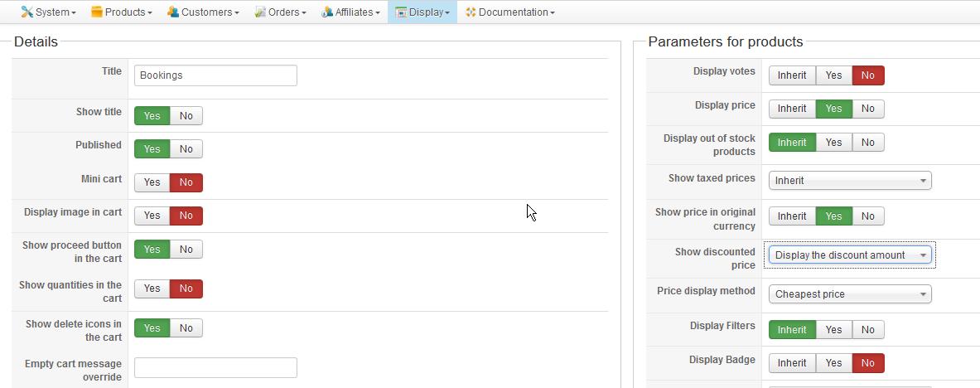Screen dimensions: 980x388
Task: Open the Show discounted price dropdown
Action: [850, 255]
